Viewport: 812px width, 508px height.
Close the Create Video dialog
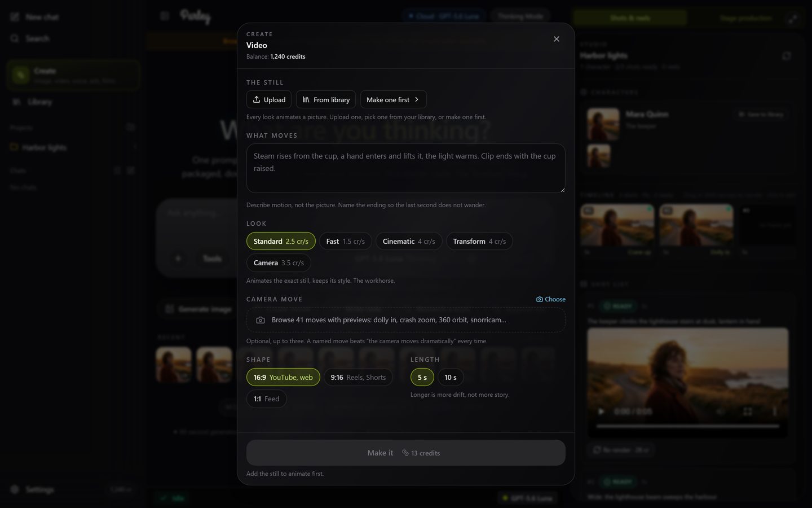557,39
